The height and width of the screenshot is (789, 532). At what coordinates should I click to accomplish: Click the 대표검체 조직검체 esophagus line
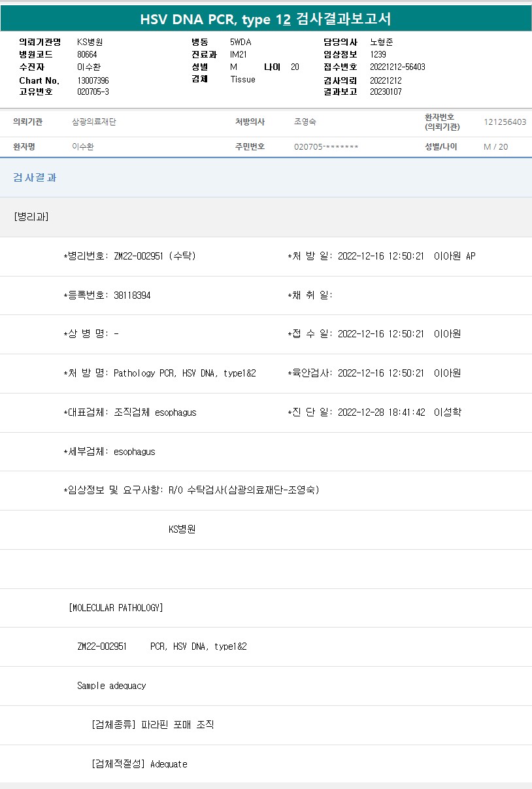(x=130, y=412)
